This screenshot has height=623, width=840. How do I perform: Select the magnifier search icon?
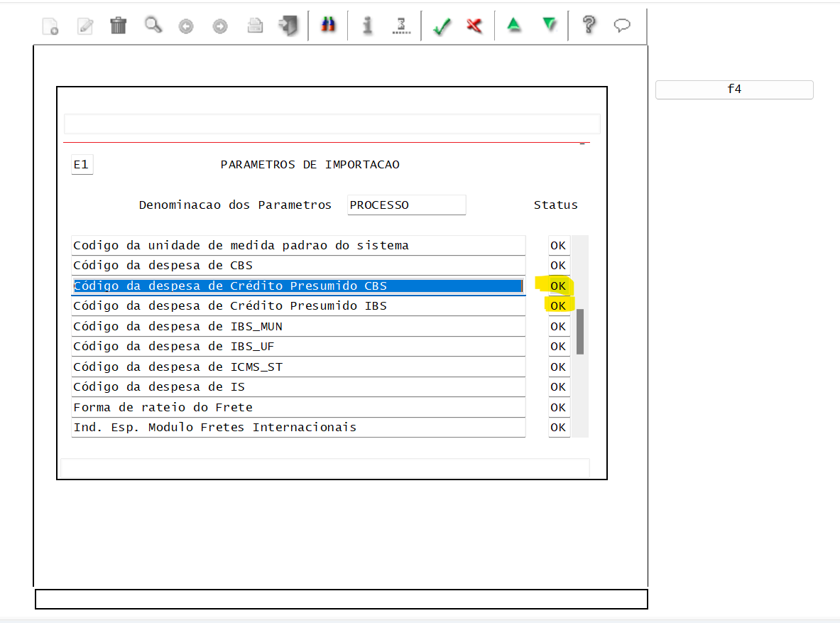pos(152,24)
